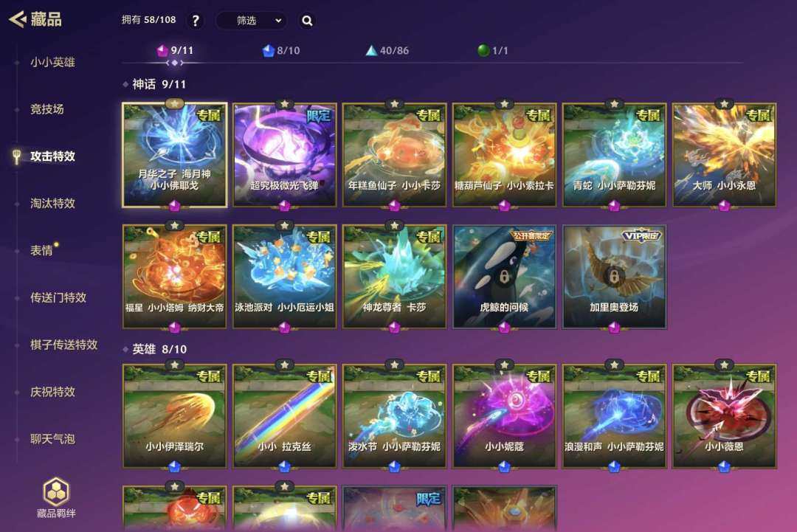Viewport: 797px width, 532px height.
Task: Open the 表情 category
Action: (x=41, y=250)
